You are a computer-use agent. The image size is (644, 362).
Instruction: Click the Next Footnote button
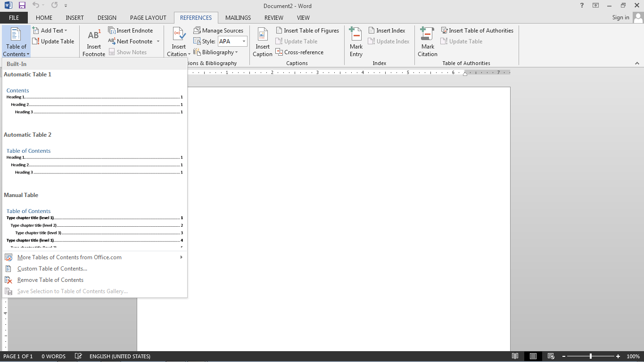(x=131, y=41)
